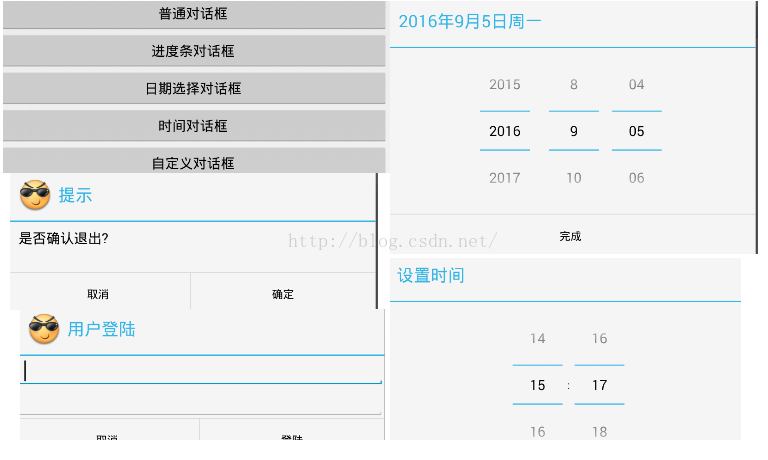This screenshot has width=768, height=460.
Task: Select hour 14 in time picker
Action: click(x=537, y=339)
